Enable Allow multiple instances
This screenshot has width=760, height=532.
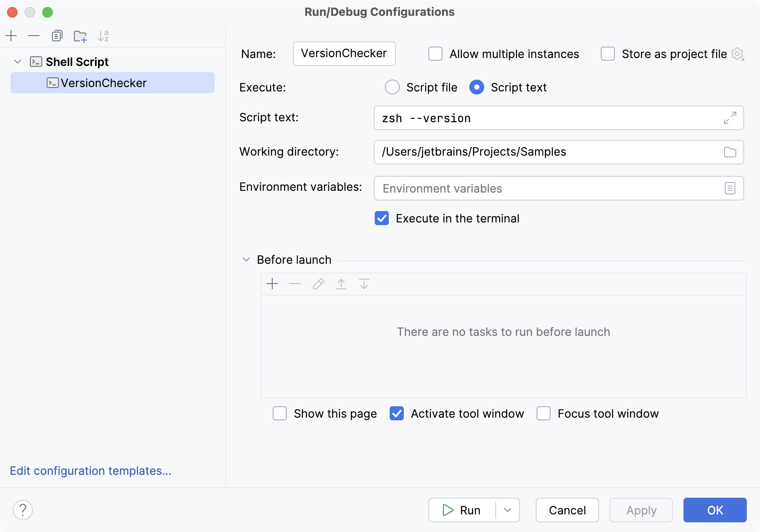[435, 54]
